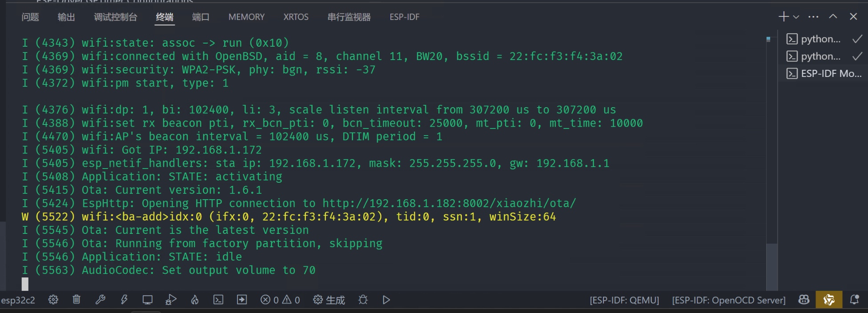The height and width of the screenshot is (313, 868).
Task: Click the terminal vertical scrollbar thumb
Action: coord(772,267)
